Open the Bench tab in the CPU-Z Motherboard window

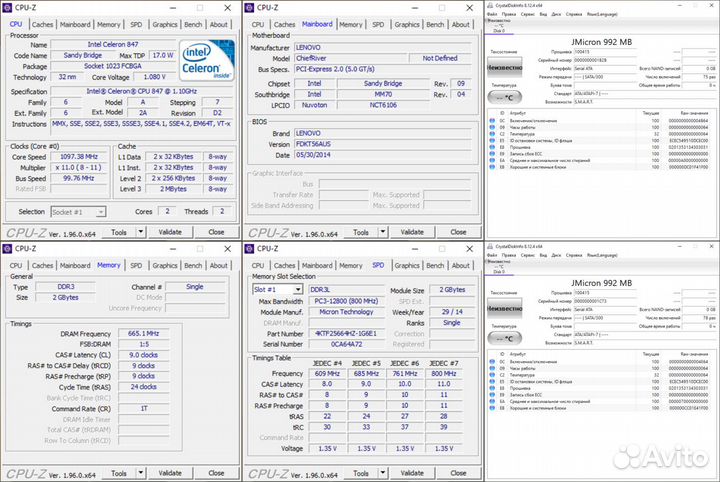[x=435, y=24]
